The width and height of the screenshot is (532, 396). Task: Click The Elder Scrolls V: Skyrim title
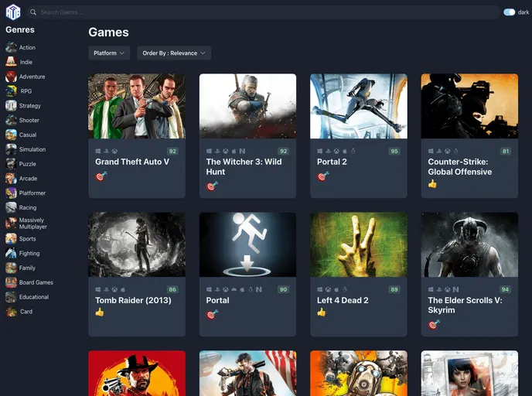point(465,305)
